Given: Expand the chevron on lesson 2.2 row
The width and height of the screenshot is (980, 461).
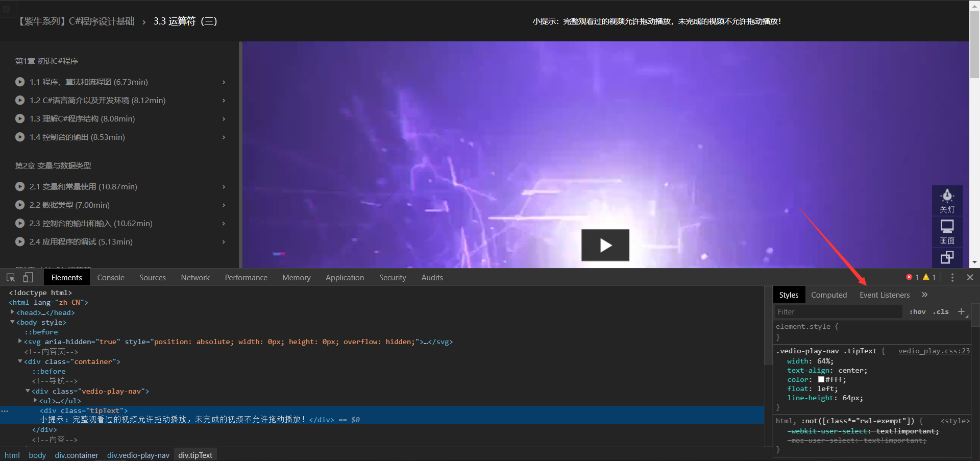Looking at the screenshot, I should coord(224,205).
